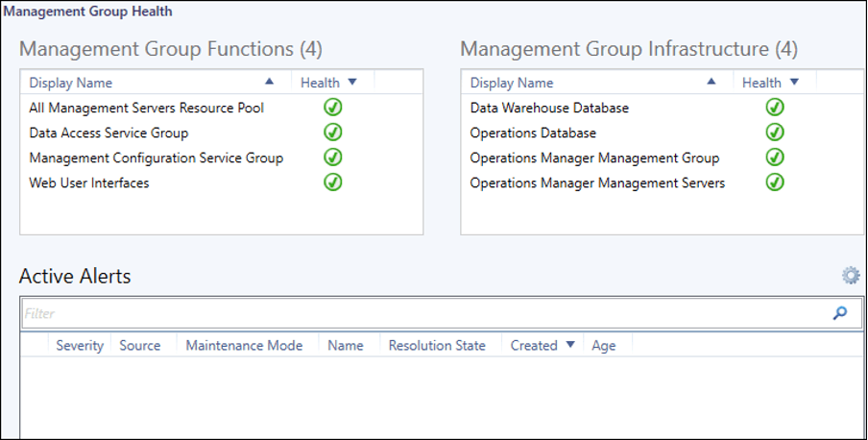868x440 pixels.
Task: Type in the Active Alerts filter field
Action: [x=422, y=313]
